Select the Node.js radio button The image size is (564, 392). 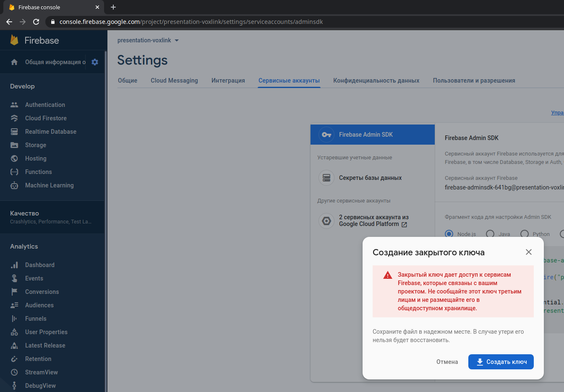[449, 234]
